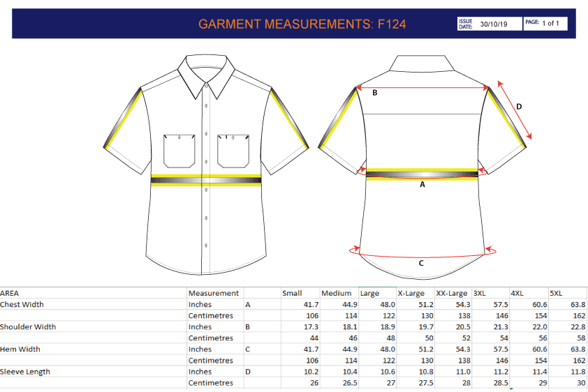Click Shoulder Width inches X-Large value 19.7

(426, 327)
